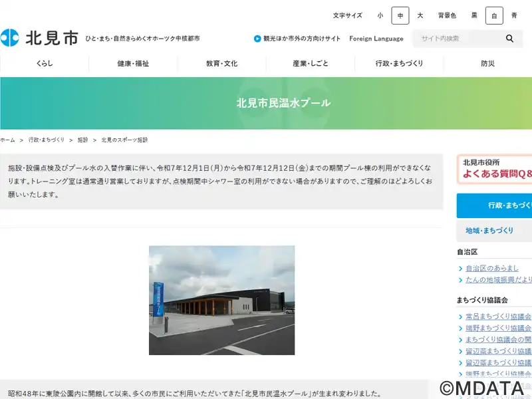Set font size to 小 (small)
This screenshot has width=532, height=399.
point(380,15)
